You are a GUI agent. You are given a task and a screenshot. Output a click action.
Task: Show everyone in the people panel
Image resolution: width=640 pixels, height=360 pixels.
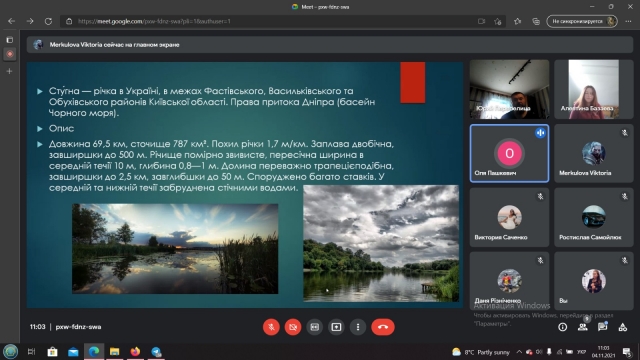(x=582, y=327)
